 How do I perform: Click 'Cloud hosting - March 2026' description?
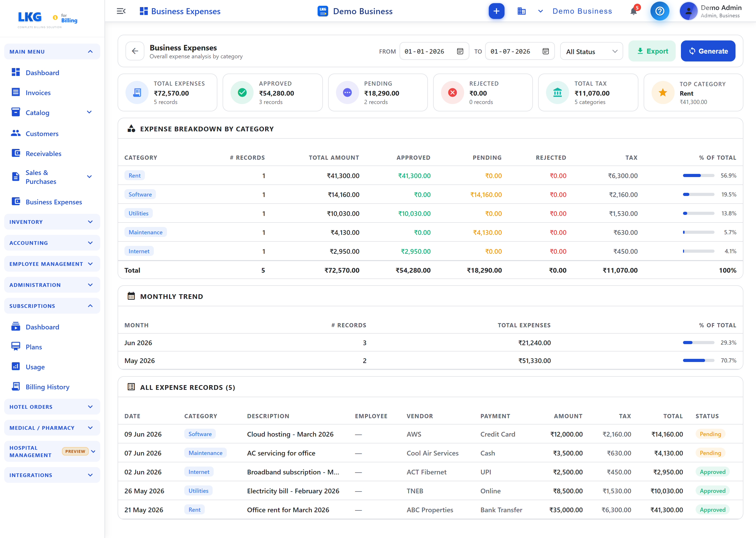290,434
